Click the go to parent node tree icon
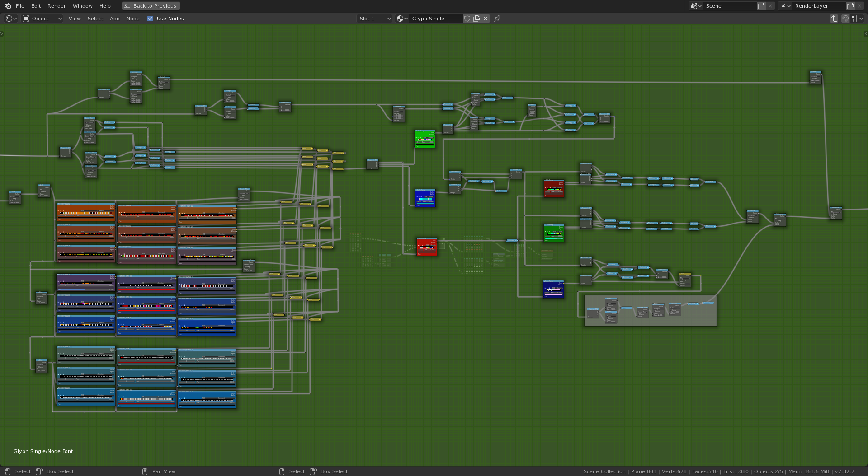Screen dimensions: 868x476 click(834, 19)
